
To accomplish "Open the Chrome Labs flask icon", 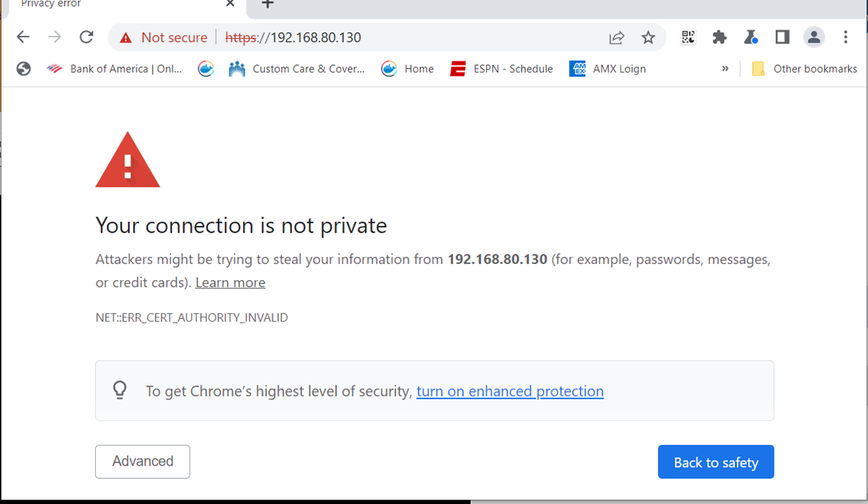I will tap(751, 37).
